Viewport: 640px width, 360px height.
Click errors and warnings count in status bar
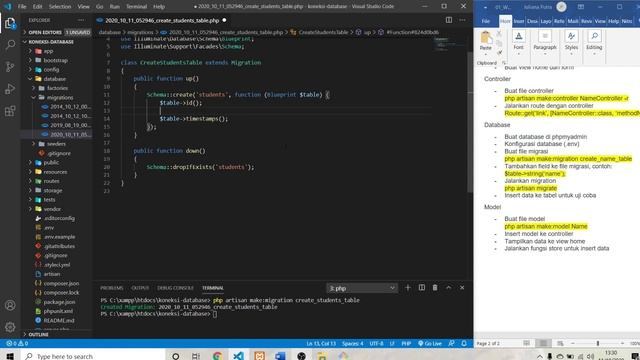click(17, 344)
